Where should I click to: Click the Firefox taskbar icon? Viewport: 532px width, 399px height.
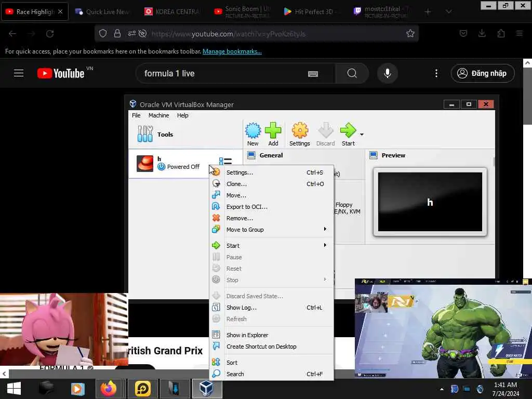(x=109, y=389)
